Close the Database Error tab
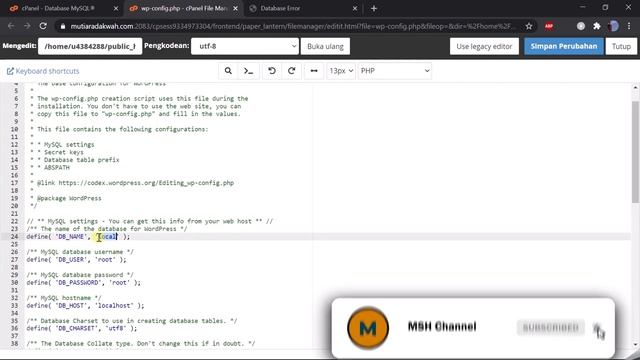Screen dimensions: 640x360 [x=355, y=8]
